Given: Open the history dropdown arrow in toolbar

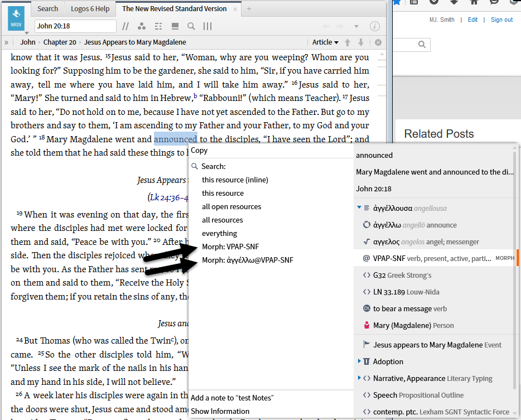Looking at the screenshot, I should (x=356, y=26).
